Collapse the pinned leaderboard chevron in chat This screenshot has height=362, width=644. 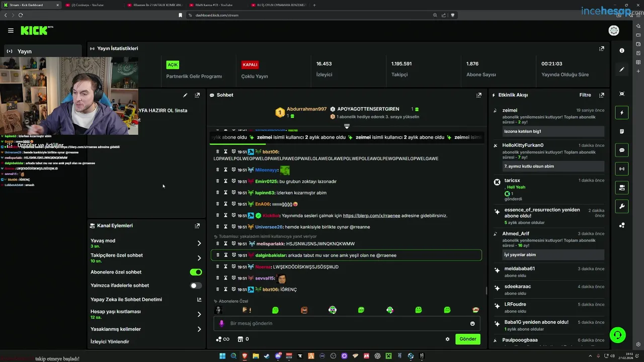click(347, 126)
